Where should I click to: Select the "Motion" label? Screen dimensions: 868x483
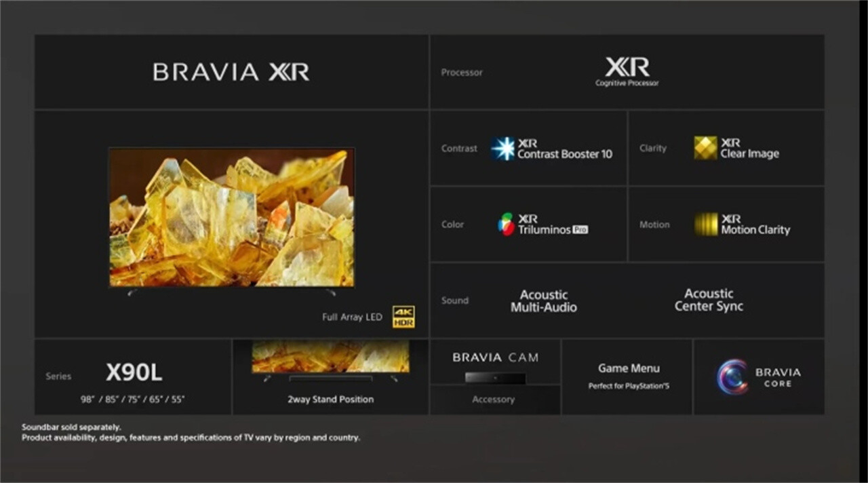pyautogui.click(x=654, y=225)
